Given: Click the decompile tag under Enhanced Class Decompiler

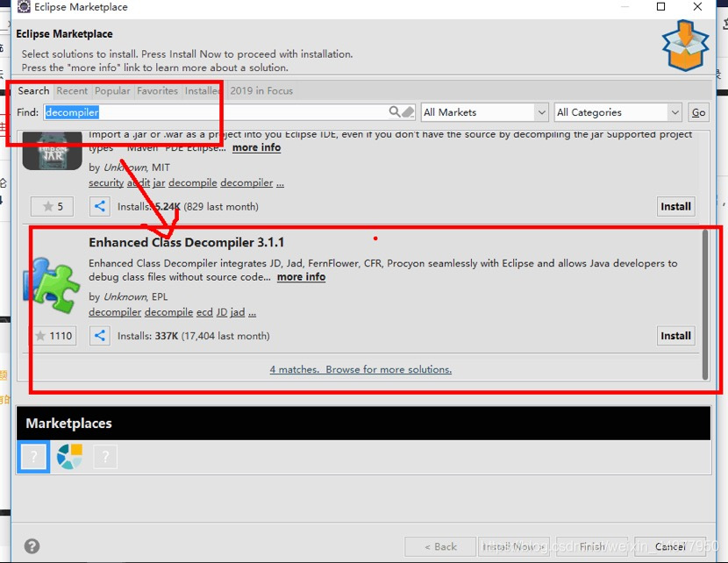Looking at the screenshot, I should pos(169,312).
